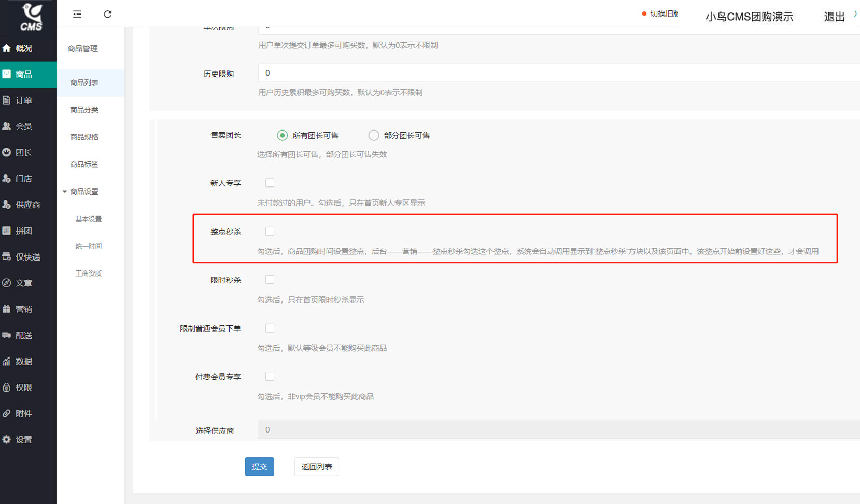Check the 限制普通会员下单 checkbox
This screenshot has width=860, height=504.
tap(270, 328)
